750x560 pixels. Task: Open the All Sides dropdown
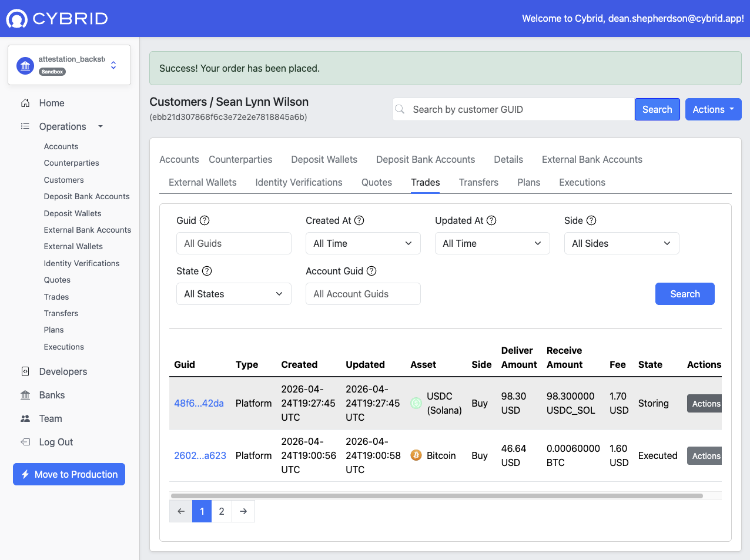(621, 243)
